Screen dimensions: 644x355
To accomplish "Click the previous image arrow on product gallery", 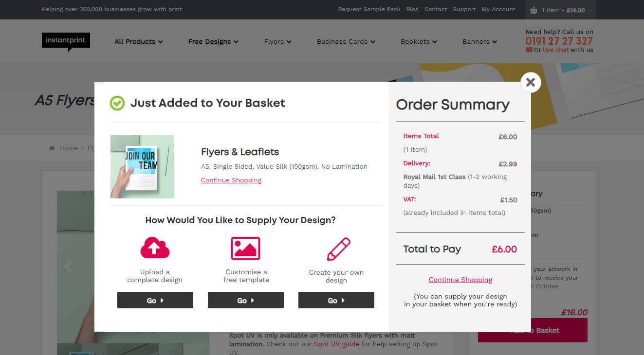I will [x=69, y=267].
